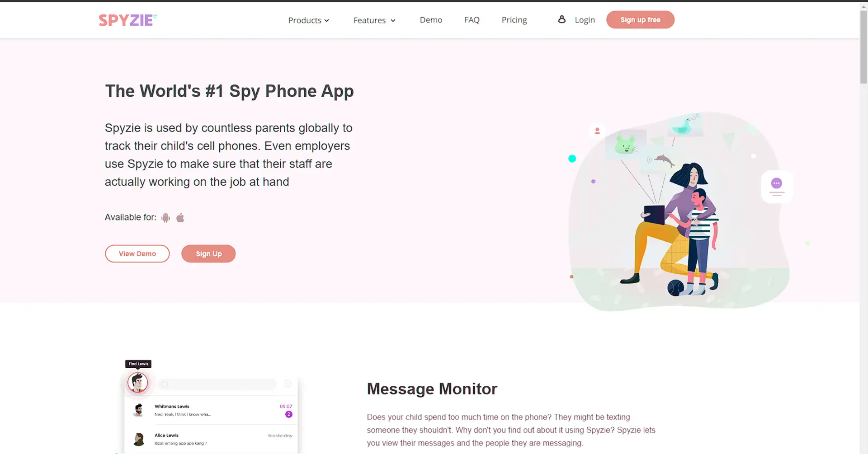Image resolution: width=868 pixels, height=454 pixels.
Task: Go to the Pricing page
Action: (x=514, y=20)
